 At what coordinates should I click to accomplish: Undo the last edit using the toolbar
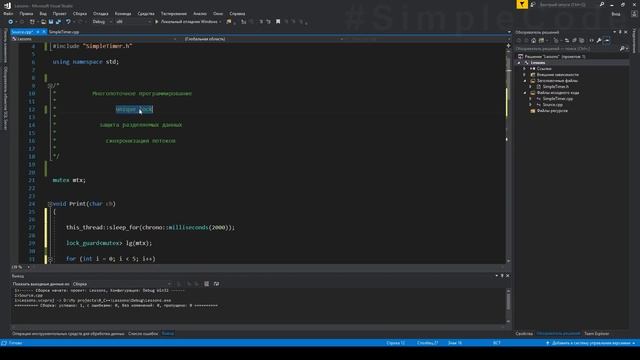point(68,22)
